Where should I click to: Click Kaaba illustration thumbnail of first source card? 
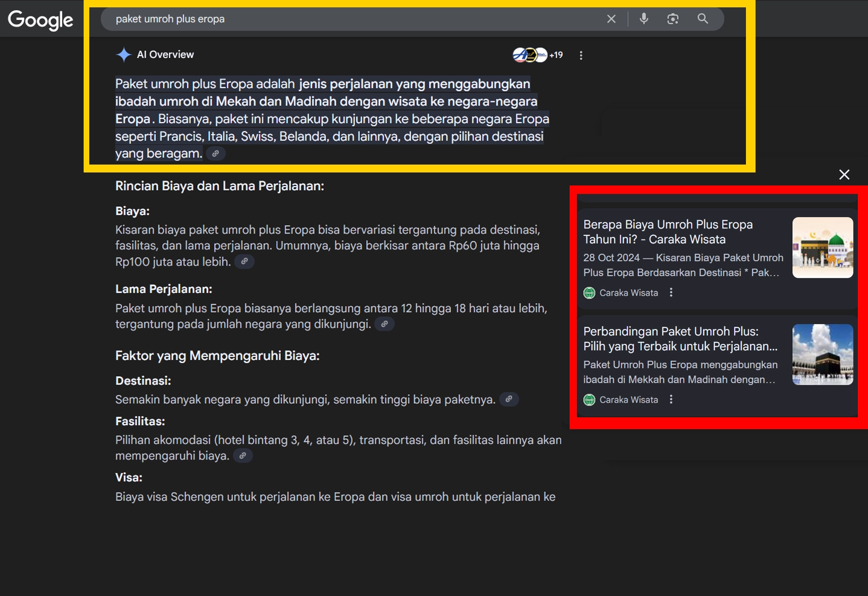pos(823,248)
